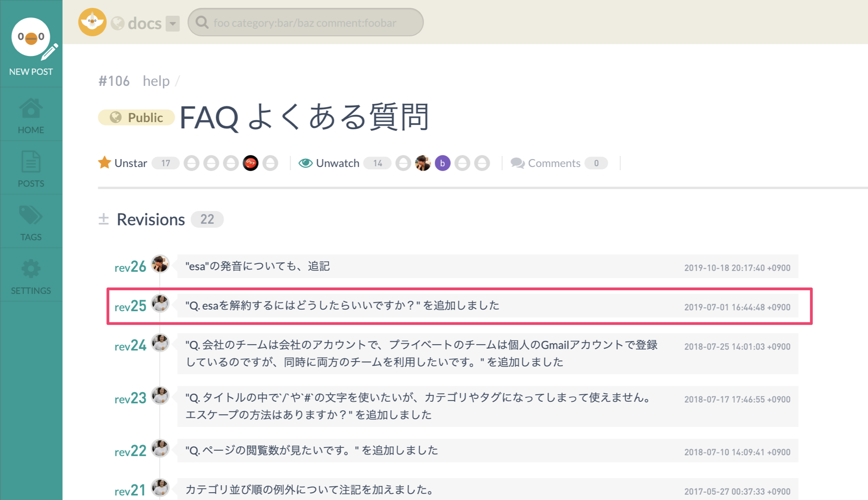Viewport: 868px width, 500px height.
Task: Click the purple b watcher avatar
Action: point(443,163)
